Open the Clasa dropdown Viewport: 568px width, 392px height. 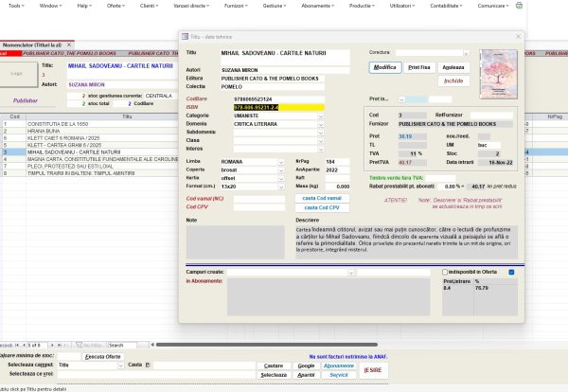pyautogui.click(x=321, y=140)
